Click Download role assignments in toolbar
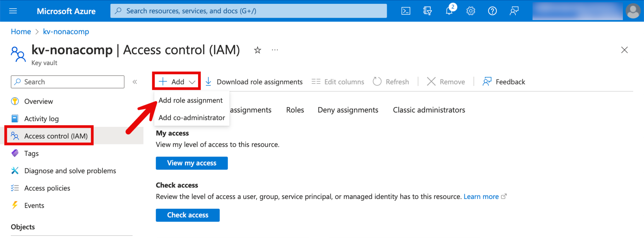 254,82
